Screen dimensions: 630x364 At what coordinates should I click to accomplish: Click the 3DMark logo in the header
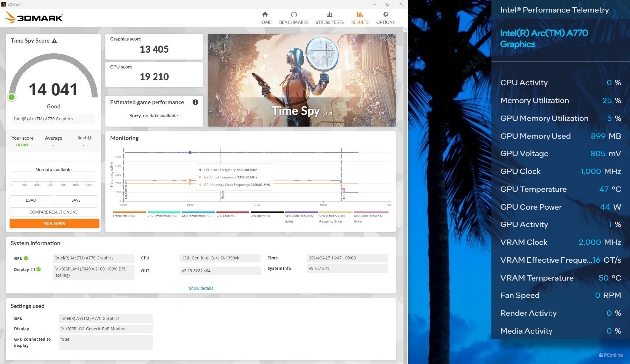coord(34,18)
